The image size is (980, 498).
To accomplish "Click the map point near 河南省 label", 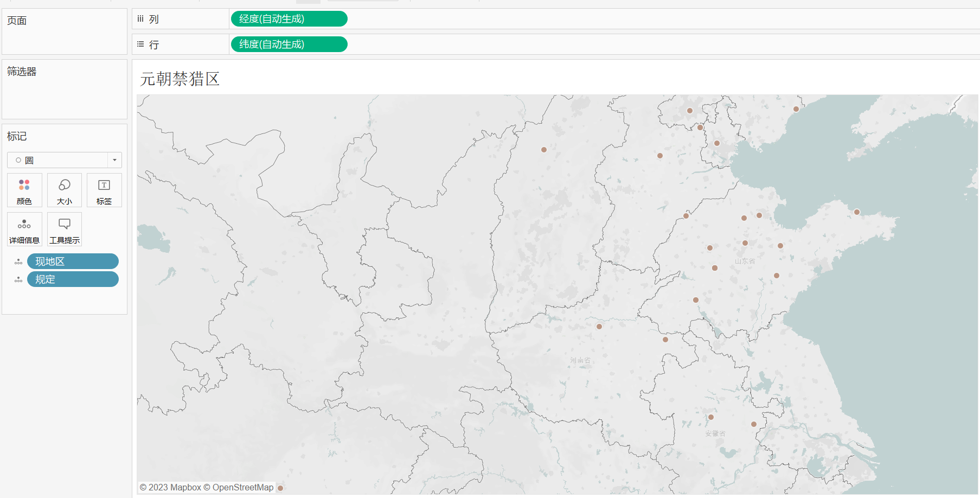I will click(x=599, y=327).
